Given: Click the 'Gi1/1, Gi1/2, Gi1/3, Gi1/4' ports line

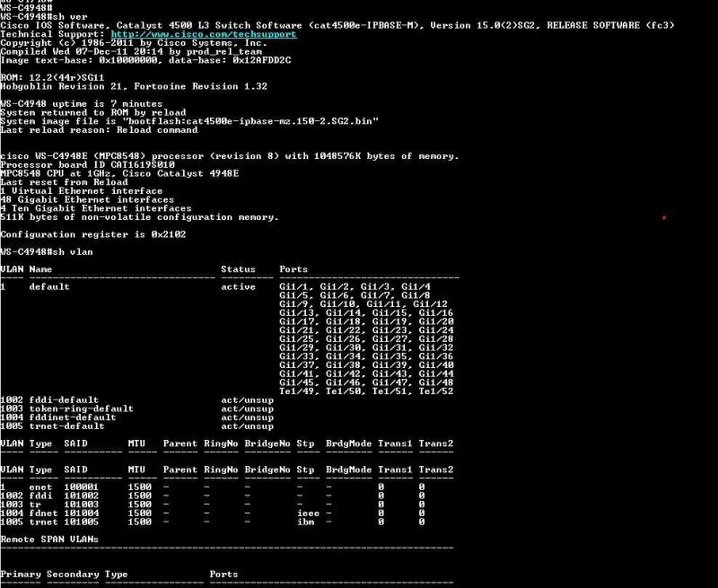Looking at the screenshot, I should click(x=355, y=286).
